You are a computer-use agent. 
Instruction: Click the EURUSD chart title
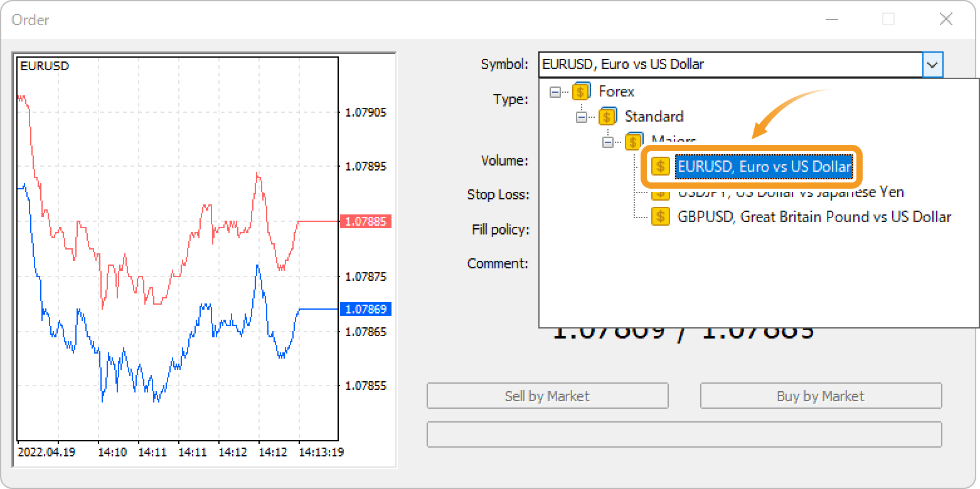[45, 66]
